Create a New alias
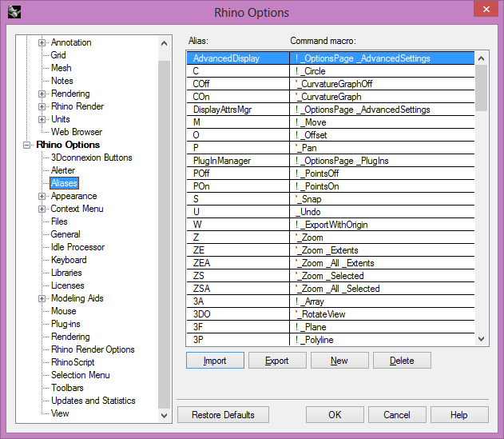Image resolution: width=504 pixels, height=439 pixels. coord(339,361)
